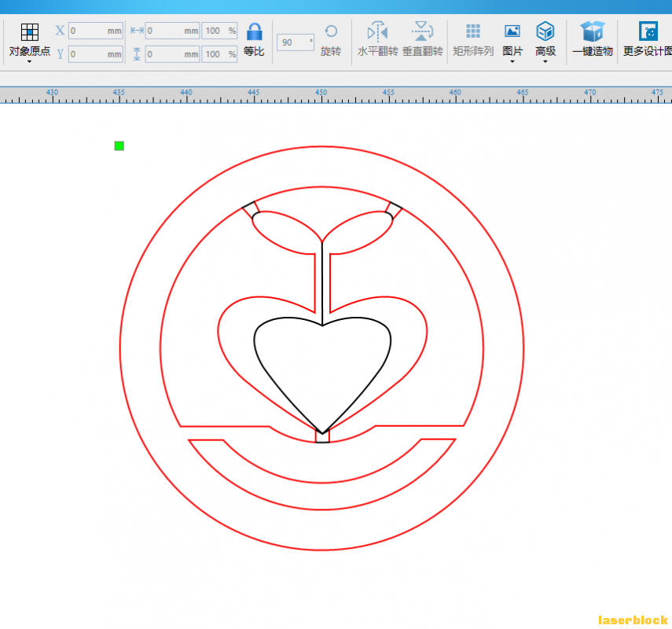Click the 旋转 rotate icon
672x629 pixels.
[331, 31]
